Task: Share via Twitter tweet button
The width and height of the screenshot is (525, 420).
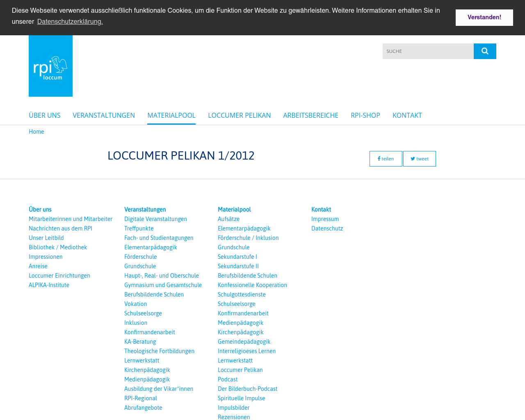Action: 419,159
